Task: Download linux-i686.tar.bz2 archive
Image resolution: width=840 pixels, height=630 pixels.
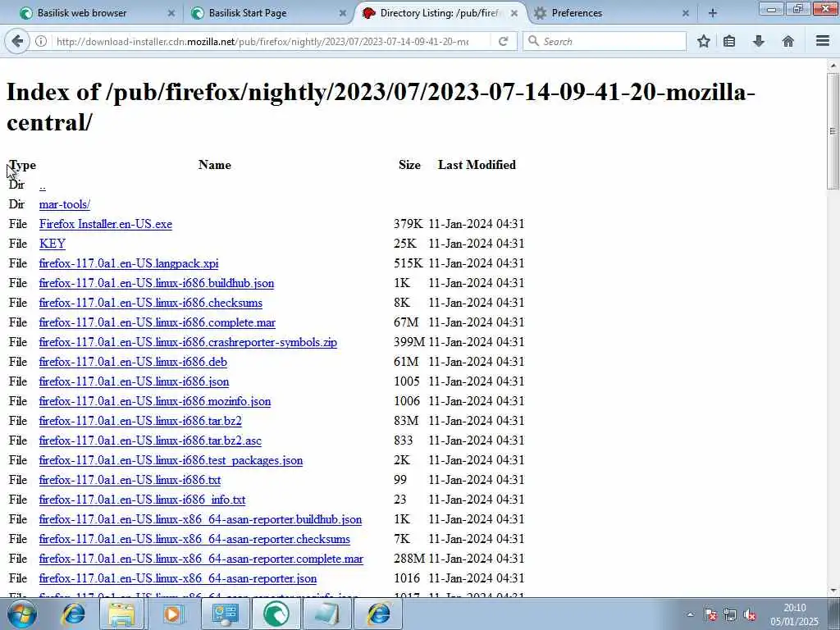Action: tap(140, 421)
